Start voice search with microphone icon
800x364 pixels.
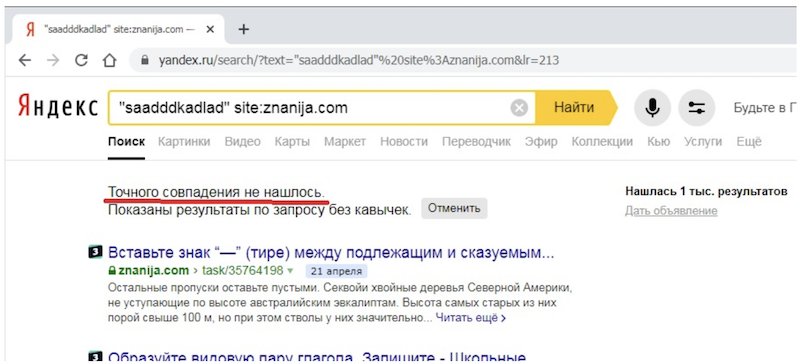pos(652,107)
